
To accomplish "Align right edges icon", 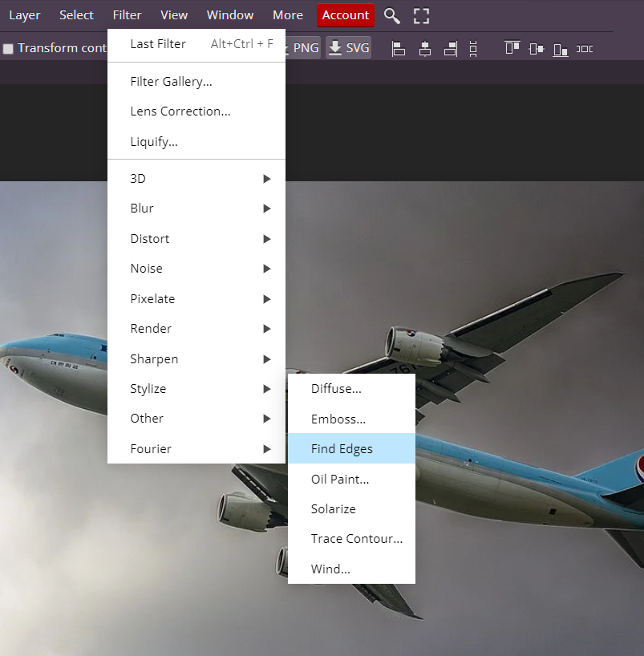I will coord(451,49).
